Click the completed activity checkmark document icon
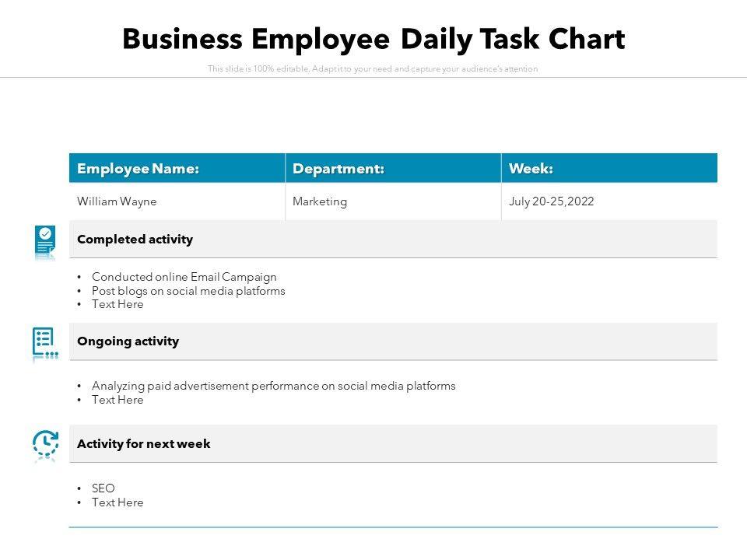 click(x=45, y=240)
